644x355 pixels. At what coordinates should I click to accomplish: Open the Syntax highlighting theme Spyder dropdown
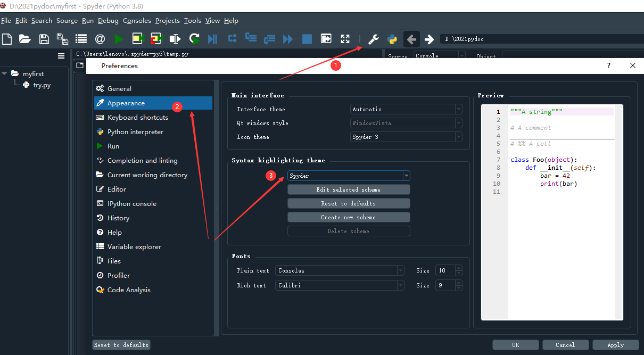click(x=349, y=176)
